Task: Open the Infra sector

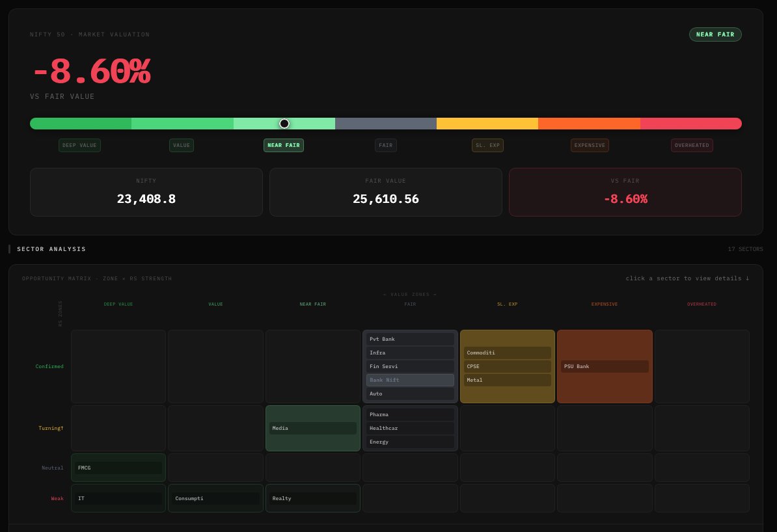Action: 410,352
